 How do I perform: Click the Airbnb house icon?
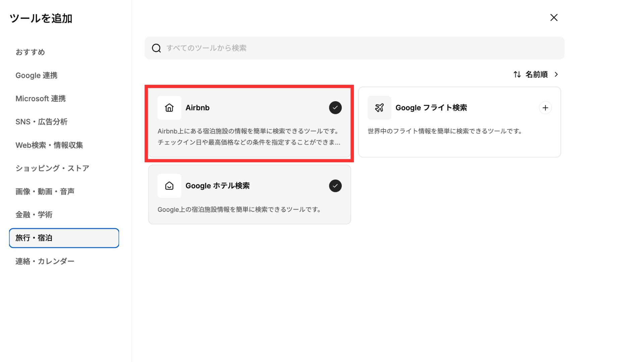pyautogui.click(x=169, y=108)
